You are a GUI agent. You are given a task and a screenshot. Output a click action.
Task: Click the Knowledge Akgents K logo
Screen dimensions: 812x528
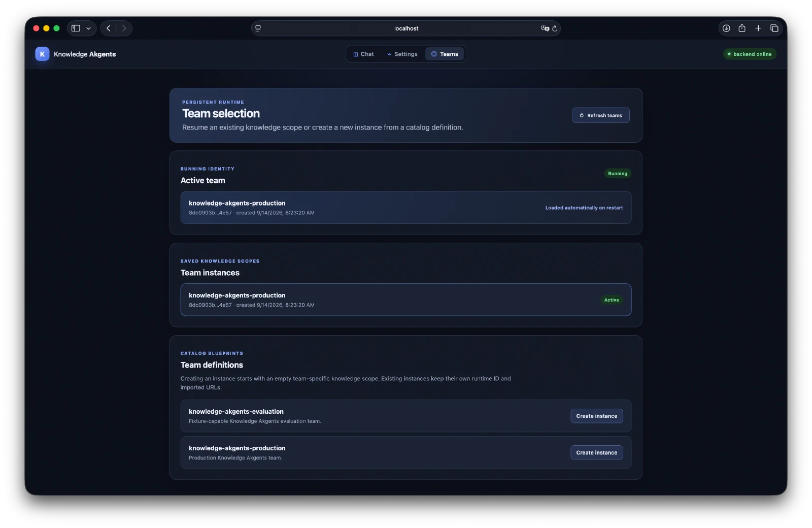42,54
